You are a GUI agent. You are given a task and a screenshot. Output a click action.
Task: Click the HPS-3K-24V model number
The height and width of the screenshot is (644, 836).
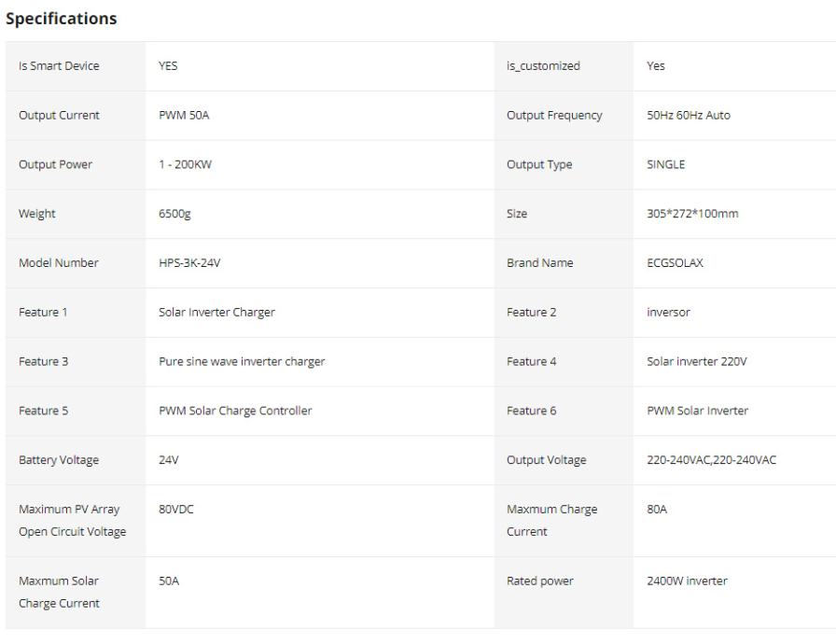point(189,263)
